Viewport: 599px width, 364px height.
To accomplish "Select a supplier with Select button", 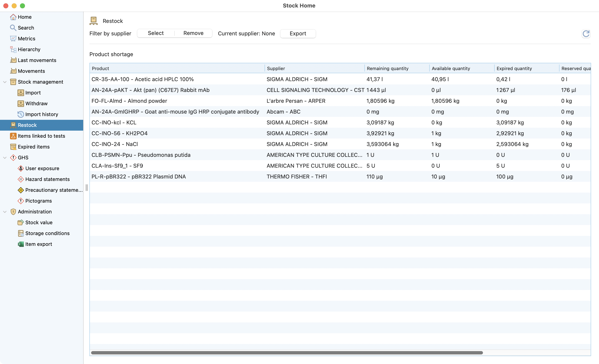I will (156, 33).
